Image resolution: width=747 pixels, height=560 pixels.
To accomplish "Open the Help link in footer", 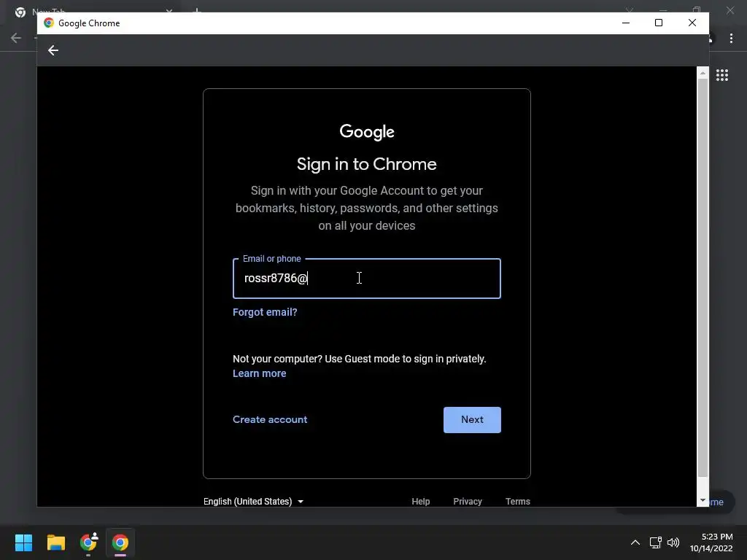I will [421, 502].
